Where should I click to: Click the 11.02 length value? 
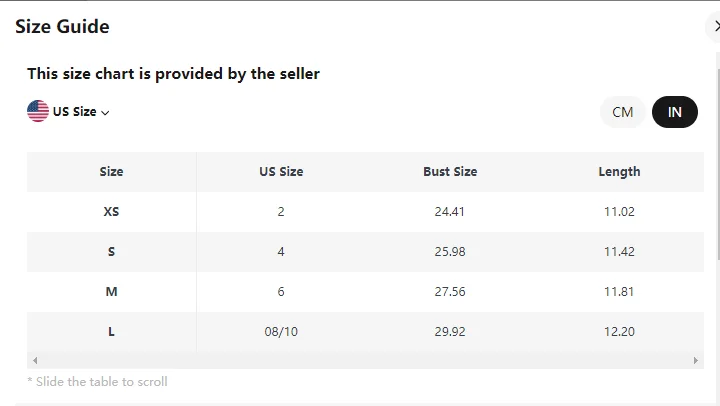coord(619,212)
